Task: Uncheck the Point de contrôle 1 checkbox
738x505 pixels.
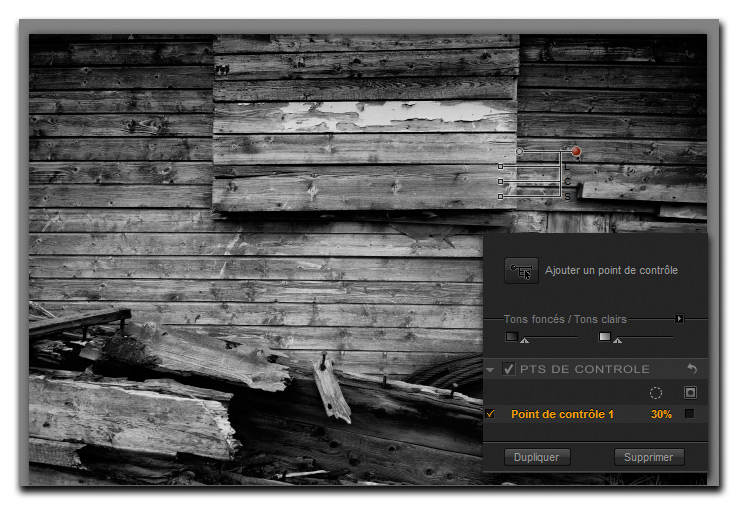Action: click(490, 414)
